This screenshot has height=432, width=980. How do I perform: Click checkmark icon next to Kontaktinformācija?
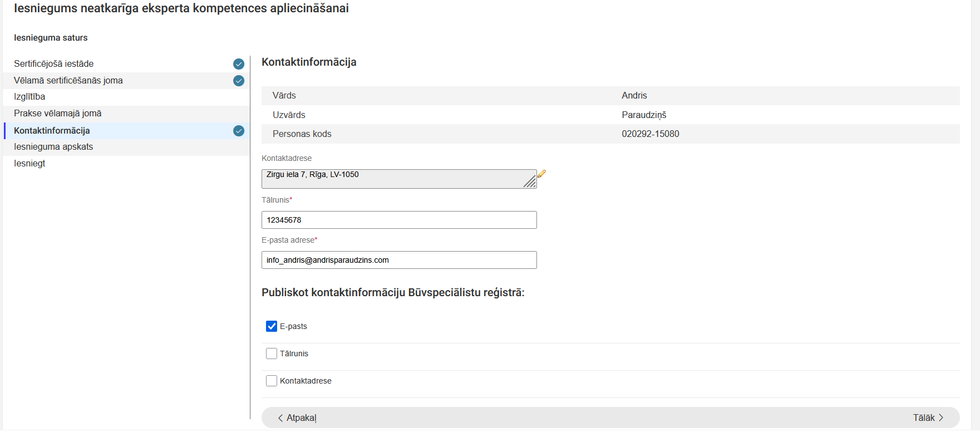click(239, 131)
